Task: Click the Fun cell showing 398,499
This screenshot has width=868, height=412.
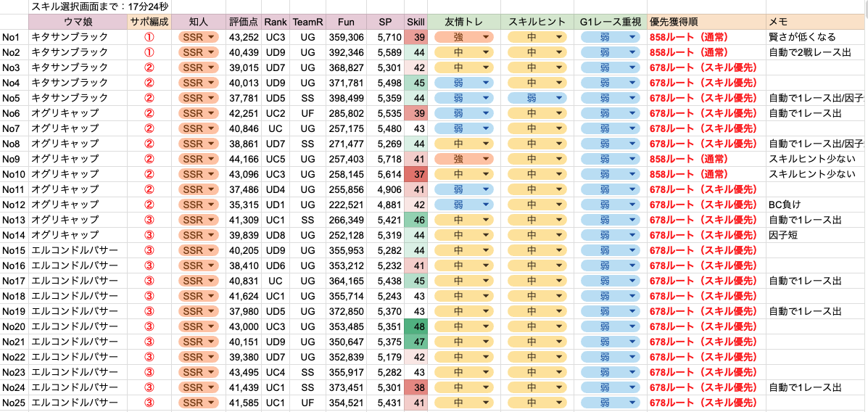Action: [x=346, y=98]
